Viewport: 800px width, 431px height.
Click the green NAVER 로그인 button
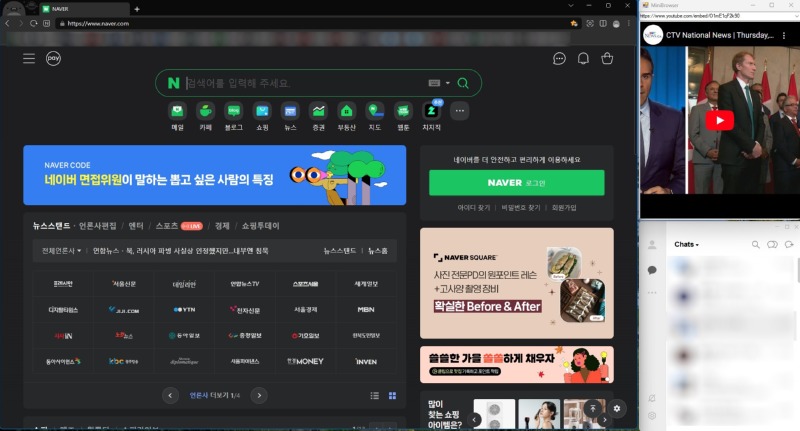click(x=516, y=183)
